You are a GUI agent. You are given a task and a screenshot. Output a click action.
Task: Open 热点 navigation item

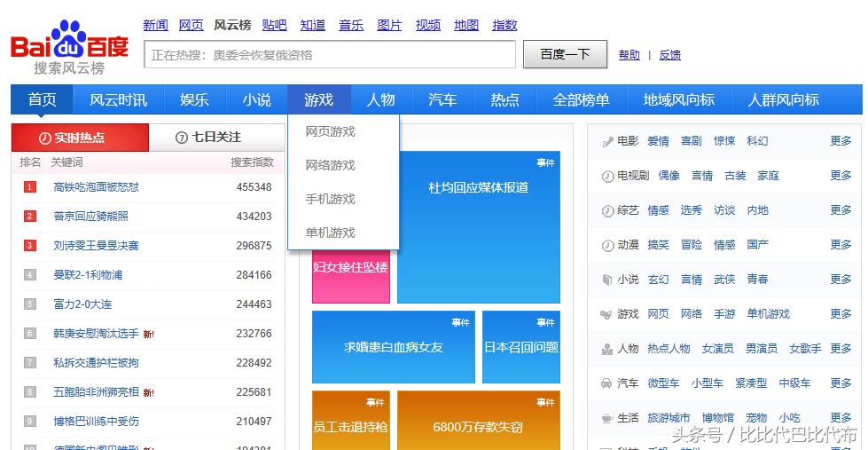pos(504,99)
